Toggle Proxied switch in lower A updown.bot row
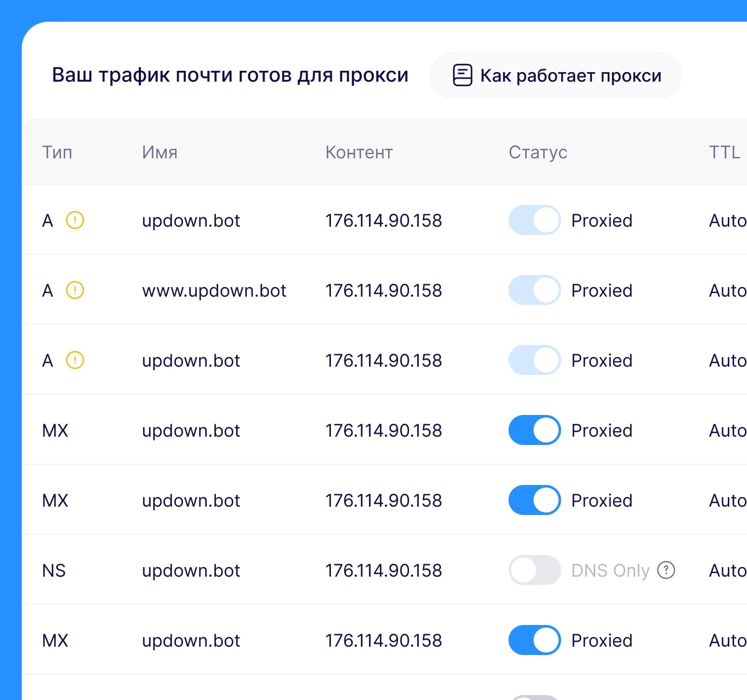Viewport: 747px width, 700px height. tap(534, 360)
